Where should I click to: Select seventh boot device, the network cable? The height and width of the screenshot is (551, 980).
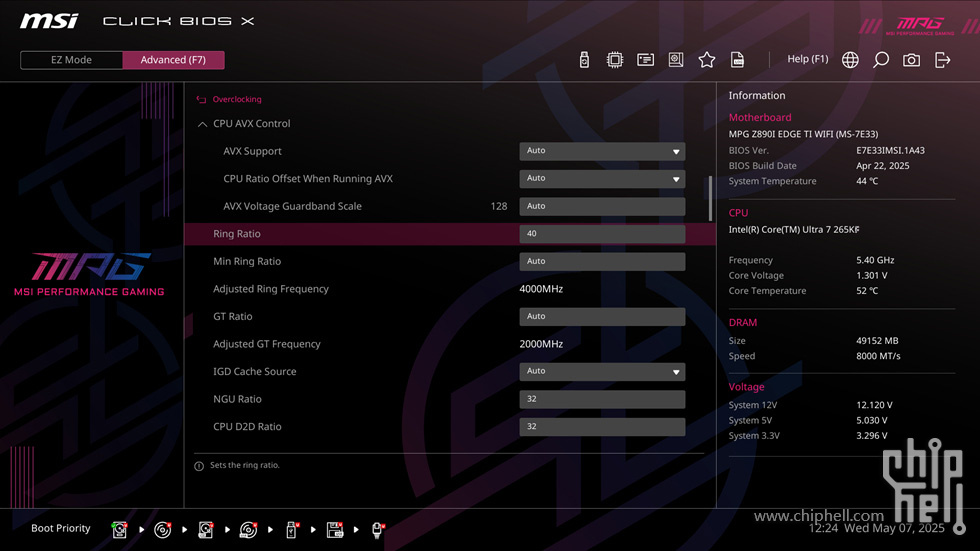378,530
